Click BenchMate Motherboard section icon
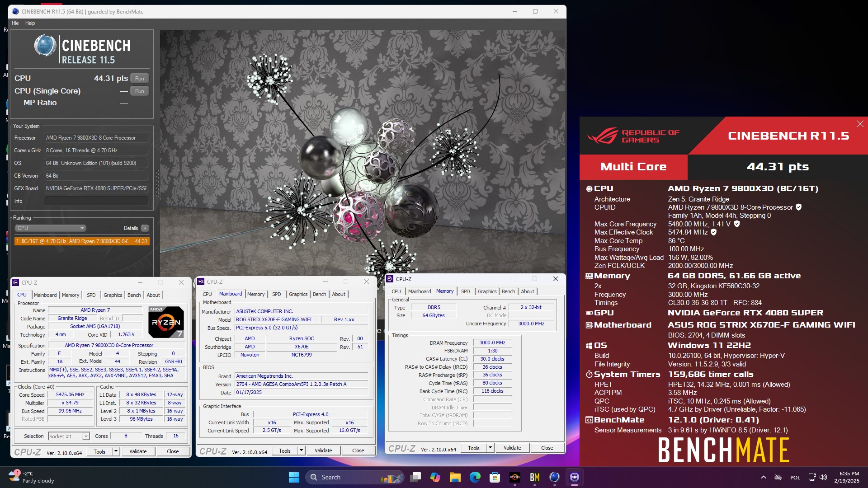Image resolution: width=868 pixels, height=488 pixels. 589,325
